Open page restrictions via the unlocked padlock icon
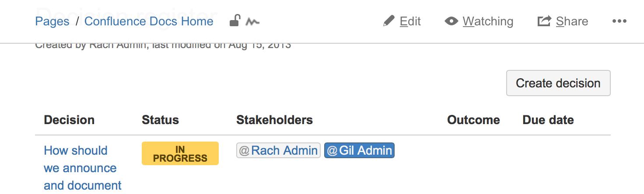The image size is (644, 194). click(x=235, y=21)
